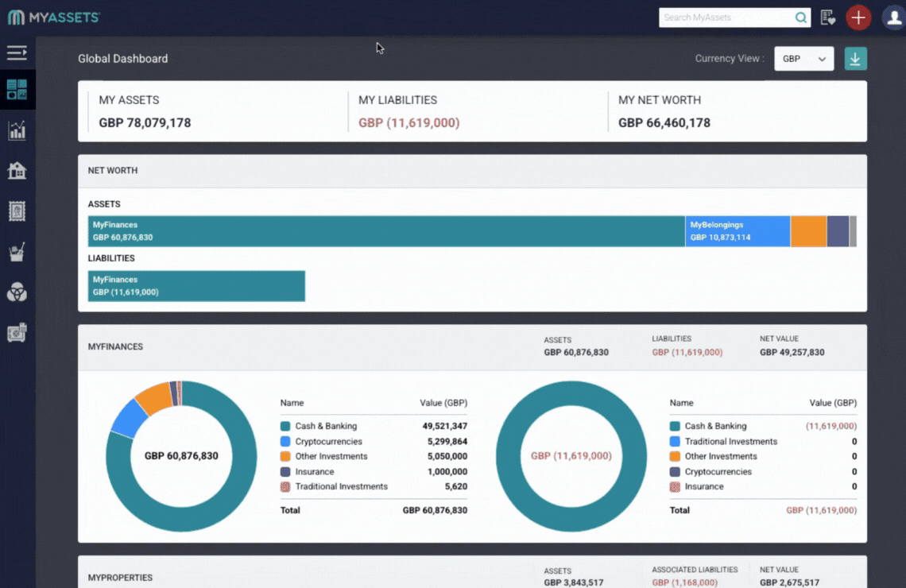The height and width of the screenshot is (588, 906).
Task: Click the assets donut chart
Action: 181,456
